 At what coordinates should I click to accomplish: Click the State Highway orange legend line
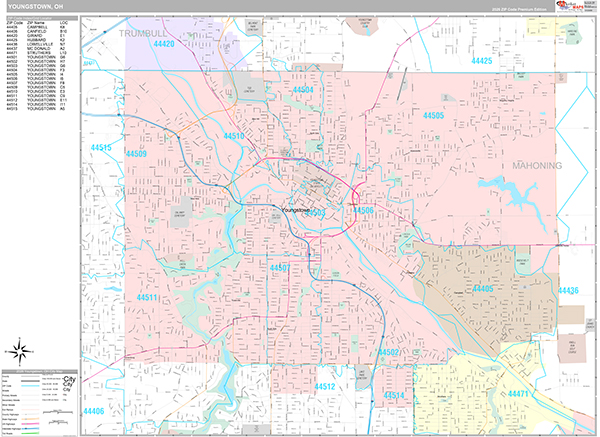coord(30,419)
